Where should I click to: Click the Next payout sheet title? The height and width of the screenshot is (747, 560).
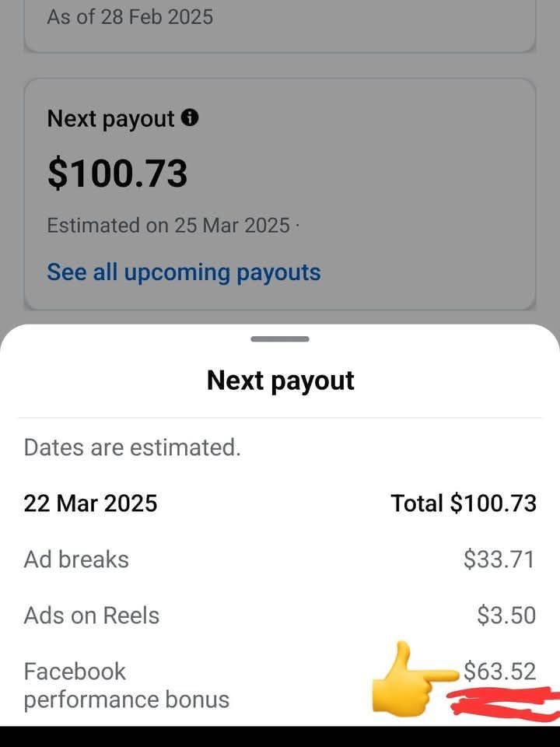(x=280, y=381)
